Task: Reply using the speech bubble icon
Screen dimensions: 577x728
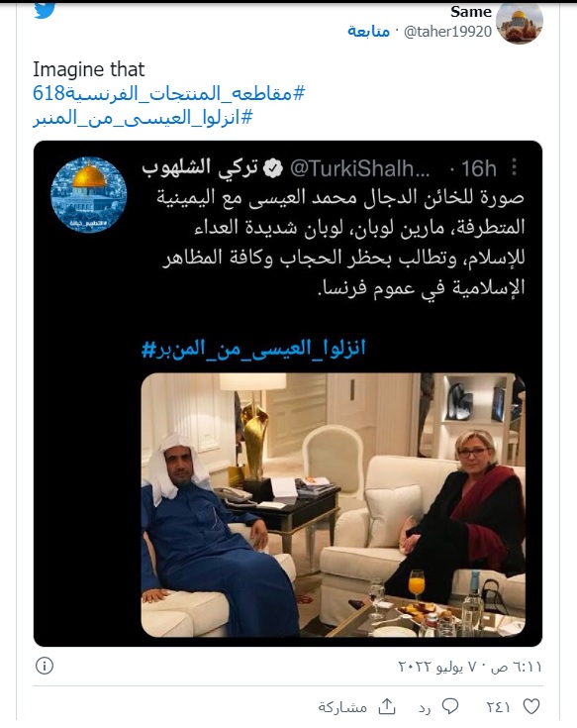Action: click(x=450, y=706)
